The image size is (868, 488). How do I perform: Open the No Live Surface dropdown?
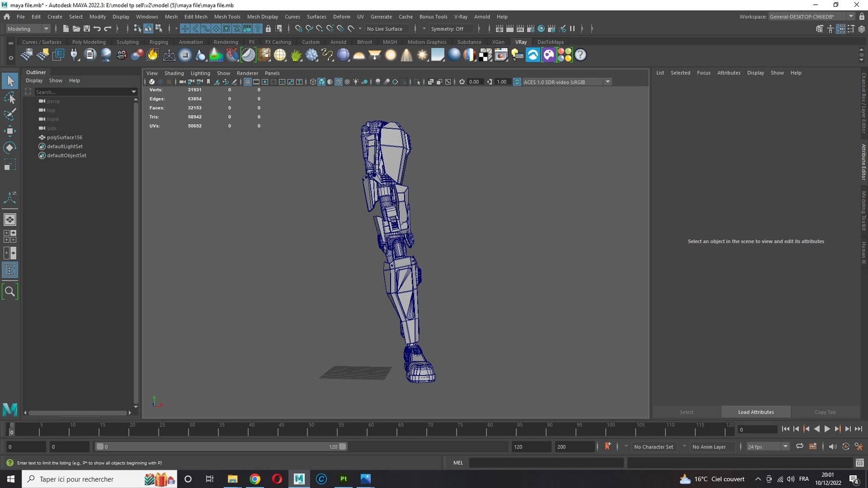[x=386, y=29]
